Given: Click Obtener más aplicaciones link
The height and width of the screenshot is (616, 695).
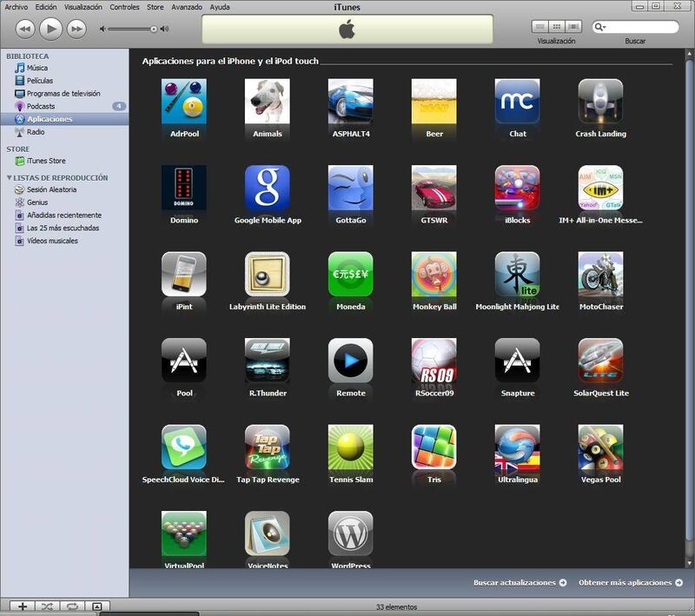Looking at the screenshot, I should 631,583.
